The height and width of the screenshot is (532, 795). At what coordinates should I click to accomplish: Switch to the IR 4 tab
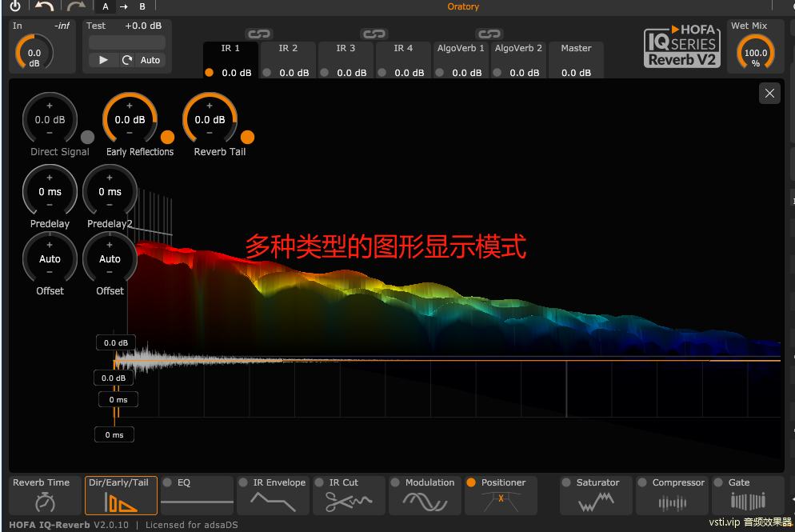403,59
